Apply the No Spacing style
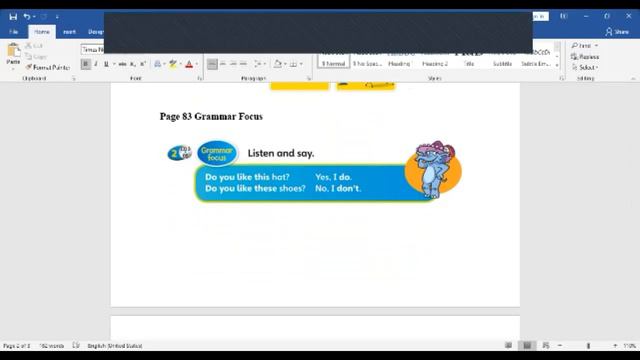 pos(367,61)
